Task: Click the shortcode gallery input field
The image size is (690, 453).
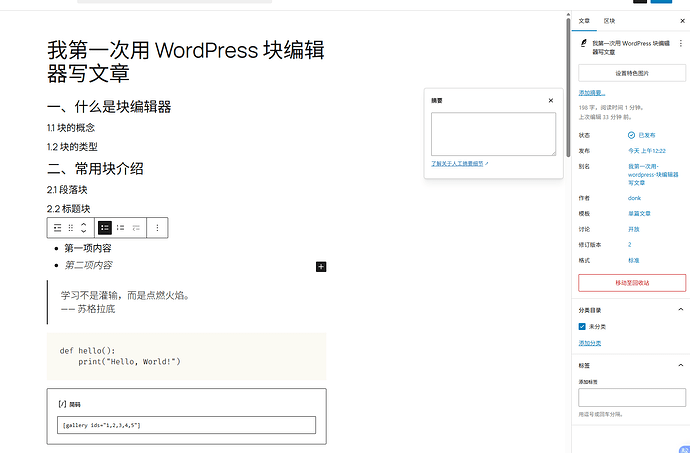Action: pos(186,425)
